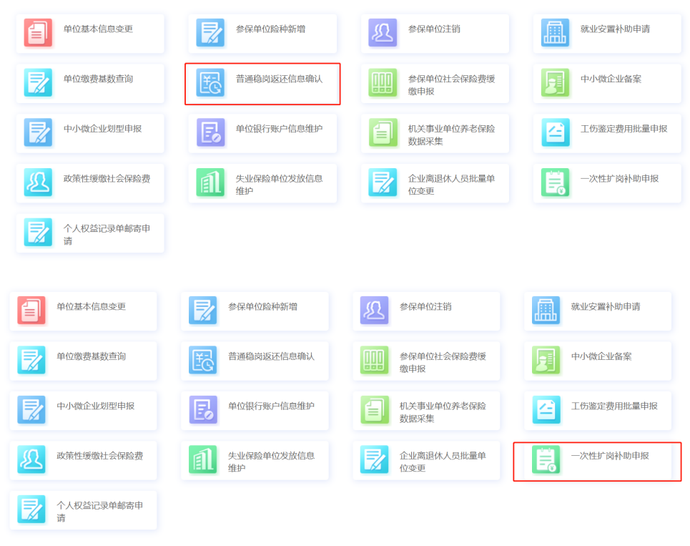Click the 就业安置补助申请 building icon in upper grid

(555, 33)
